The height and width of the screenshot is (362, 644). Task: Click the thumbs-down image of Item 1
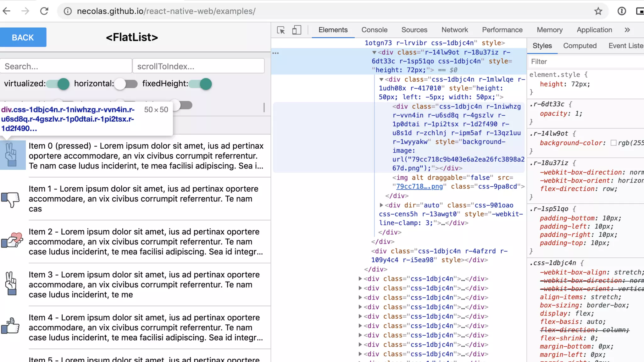11,199
